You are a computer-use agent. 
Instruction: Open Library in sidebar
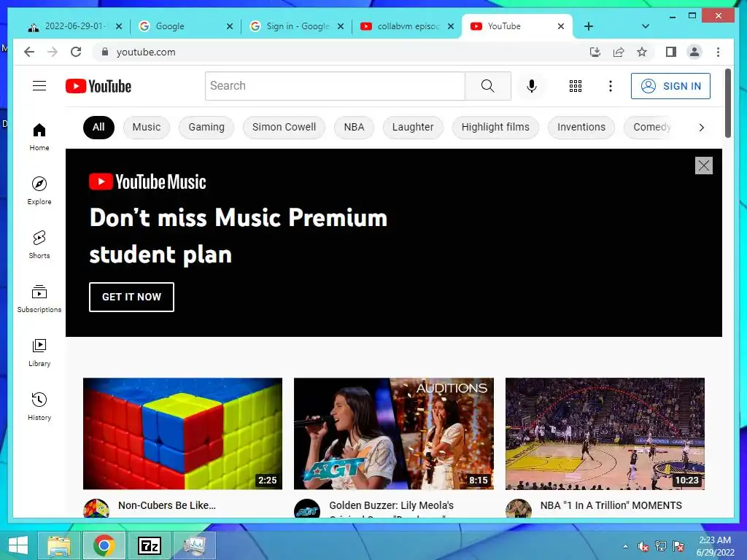coord(39,352)
